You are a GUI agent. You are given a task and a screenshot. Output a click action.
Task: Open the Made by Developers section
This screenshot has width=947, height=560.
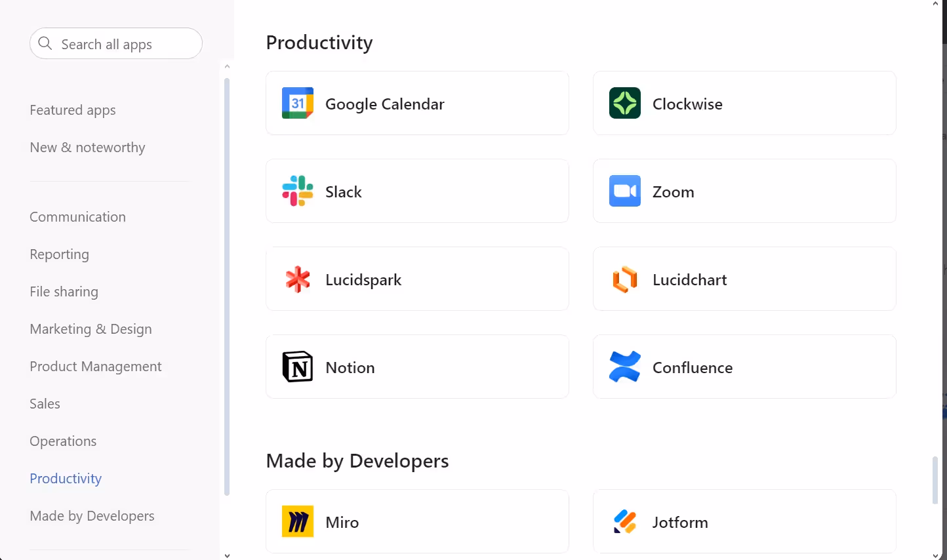[x=92, y=515]
